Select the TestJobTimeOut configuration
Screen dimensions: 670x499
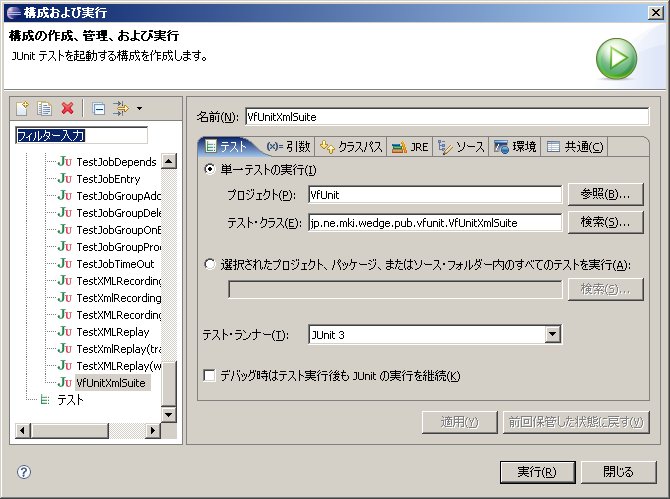pos(115,264)
